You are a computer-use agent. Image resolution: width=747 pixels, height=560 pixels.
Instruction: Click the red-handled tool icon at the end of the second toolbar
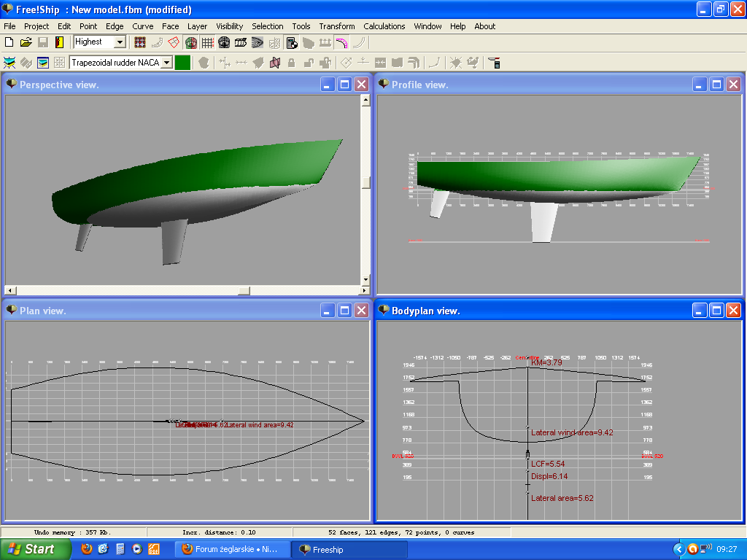(x=495, y=63)
